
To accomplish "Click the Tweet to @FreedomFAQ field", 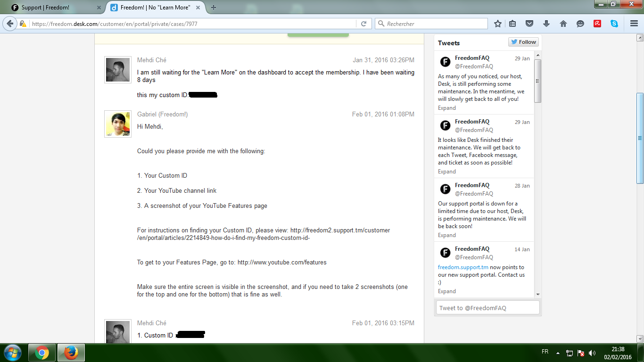I will (487, 308).
